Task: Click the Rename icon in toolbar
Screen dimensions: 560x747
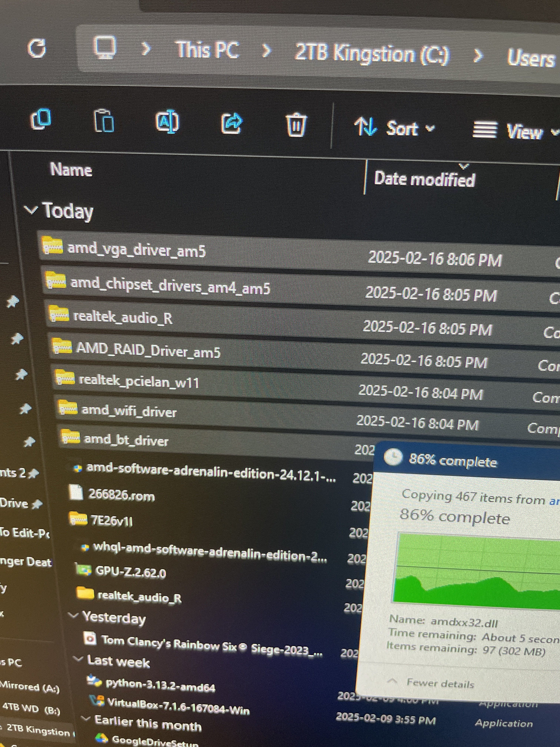Action: pos(167,122)
